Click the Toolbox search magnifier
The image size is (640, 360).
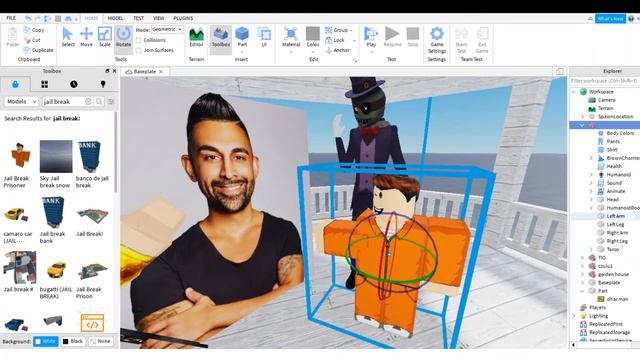click(99, 101)
